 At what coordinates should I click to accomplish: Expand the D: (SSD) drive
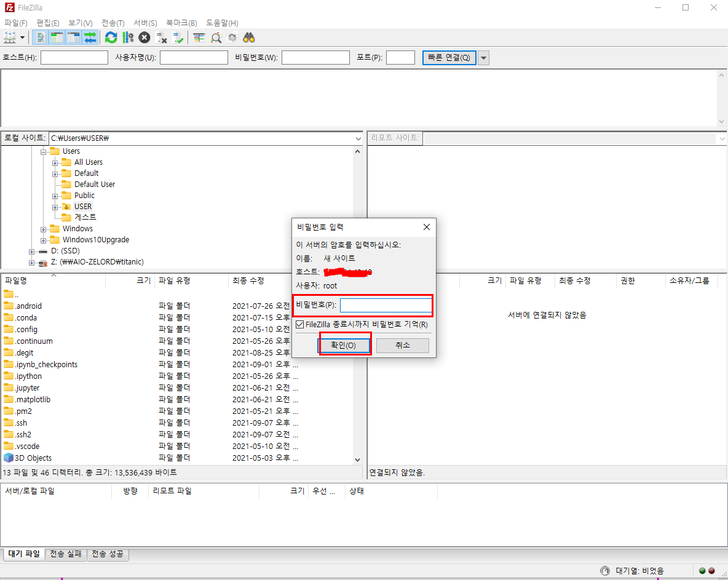click(31, 252)
